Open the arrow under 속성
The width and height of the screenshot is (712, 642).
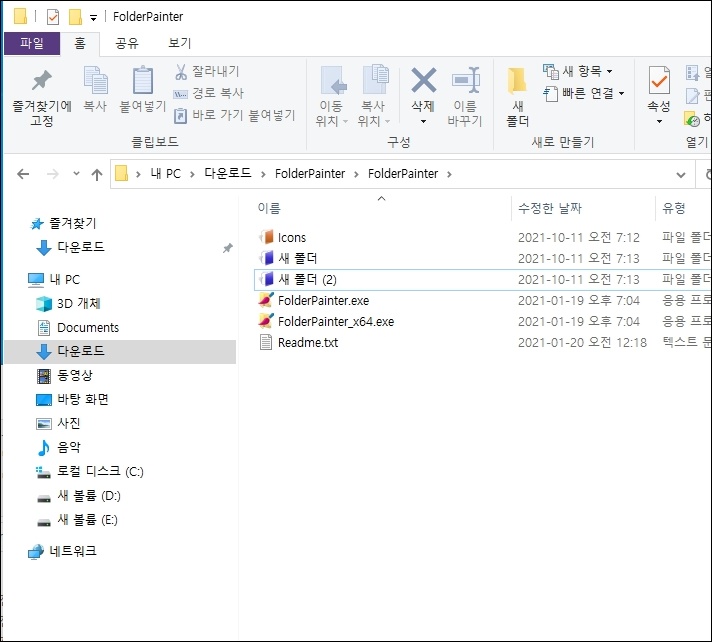(659, 122)
